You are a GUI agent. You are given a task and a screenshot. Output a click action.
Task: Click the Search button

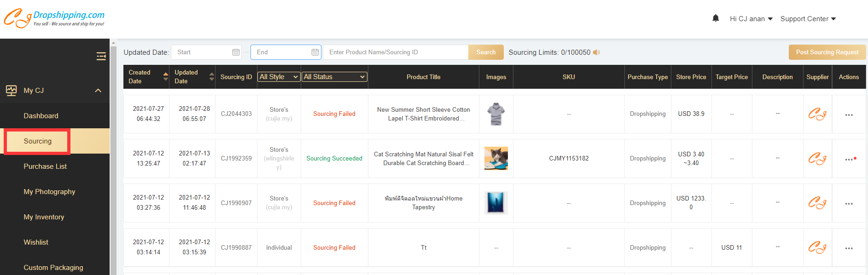click(486, 52)
